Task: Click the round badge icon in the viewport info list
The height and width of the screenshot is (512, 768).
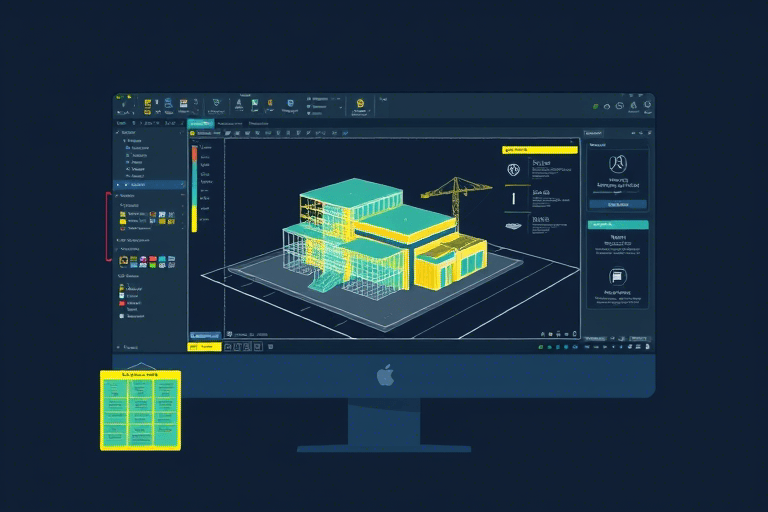Action: tap(513, 168)
